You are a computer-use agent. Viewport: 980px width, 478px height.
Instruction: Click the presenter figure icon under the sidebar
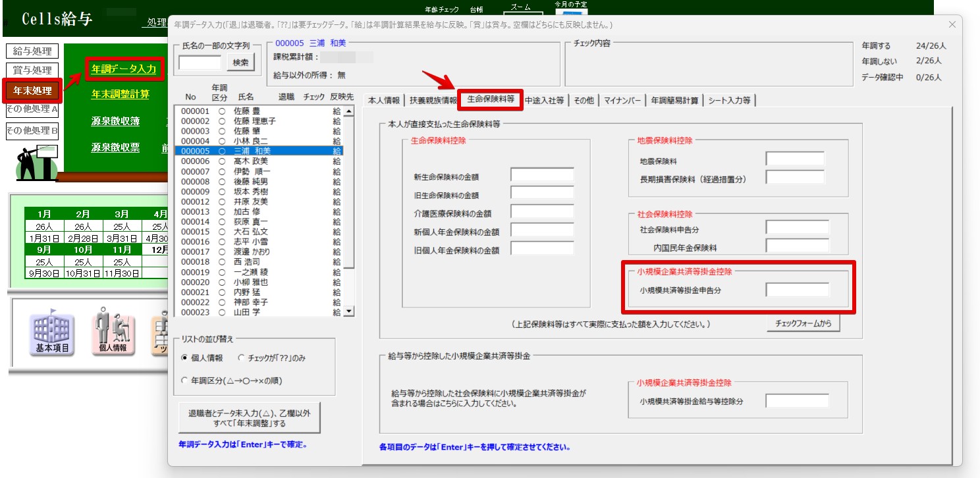pyautogui.click(x=34, y=162)
